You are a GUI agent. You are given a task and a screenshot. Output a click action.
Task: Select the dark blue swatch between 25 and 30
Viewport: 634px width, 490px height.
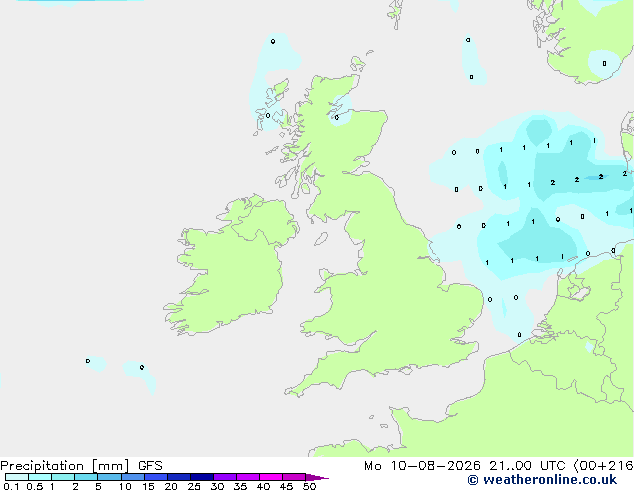[x=202, y=477]
